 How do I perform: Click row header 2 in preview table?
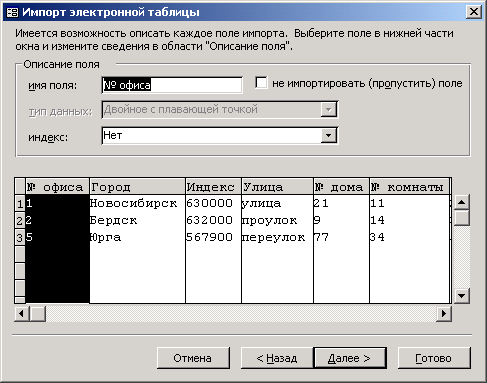[x=20, y=220]
